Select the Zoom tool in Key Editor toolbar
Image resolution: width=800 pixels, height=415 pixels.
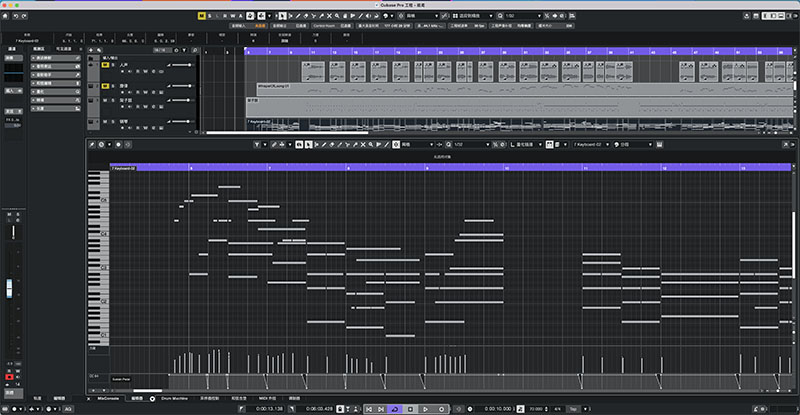(x=370, y=144)
